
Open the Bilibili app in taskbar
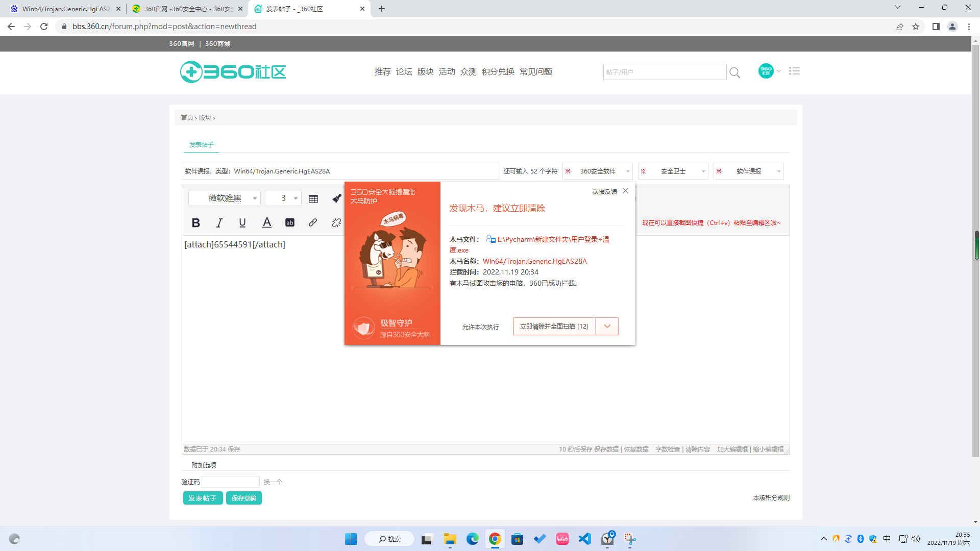562,539
